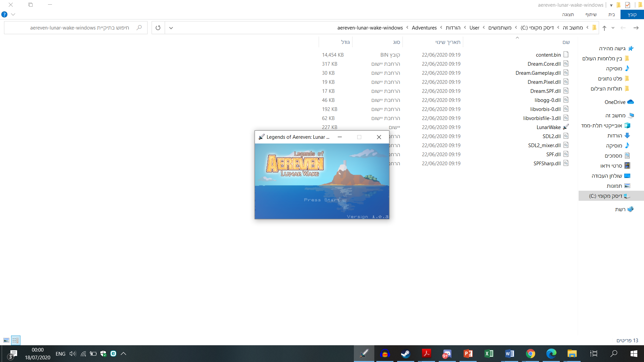Sort by the סוג type column

point(396,42)
